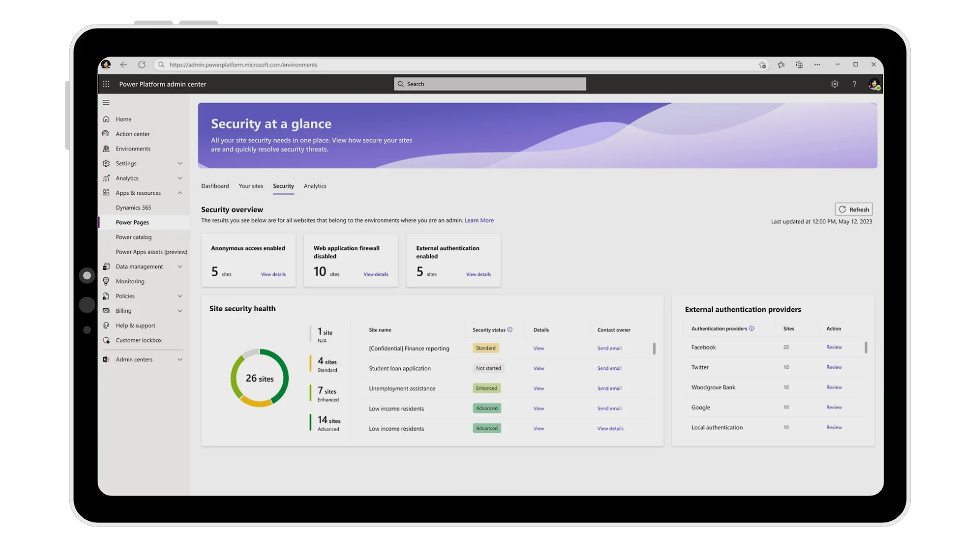Open settings gear in top header

point(835,84)
